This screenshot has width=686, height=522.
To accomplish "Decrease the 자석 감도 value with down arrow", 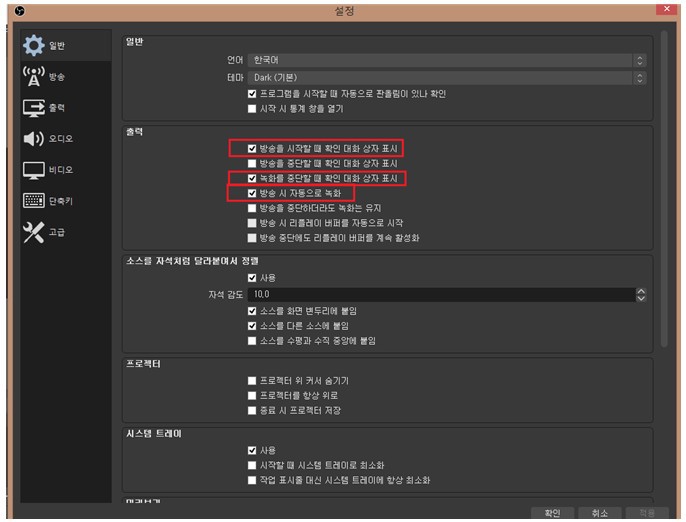I will 641,298.
